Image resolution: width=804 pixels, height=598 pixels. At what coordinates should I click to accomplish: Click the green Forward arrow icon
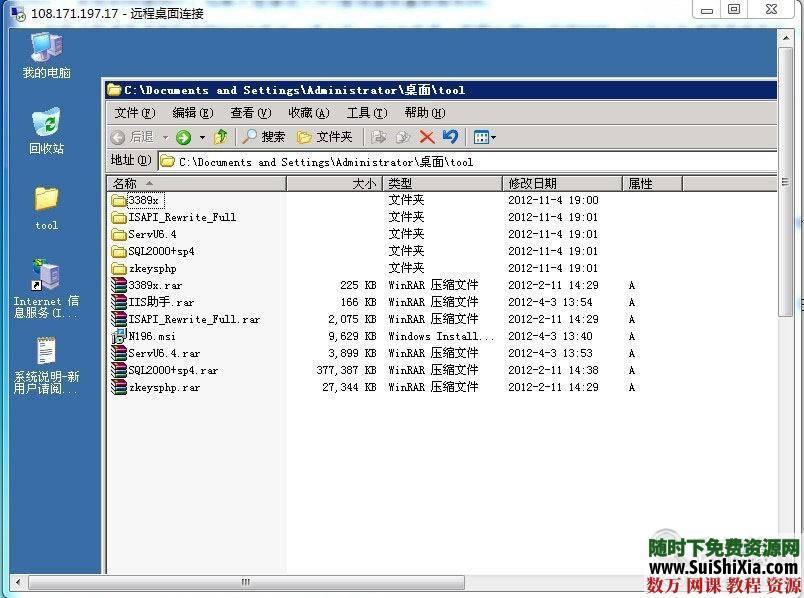coord(182,137)
